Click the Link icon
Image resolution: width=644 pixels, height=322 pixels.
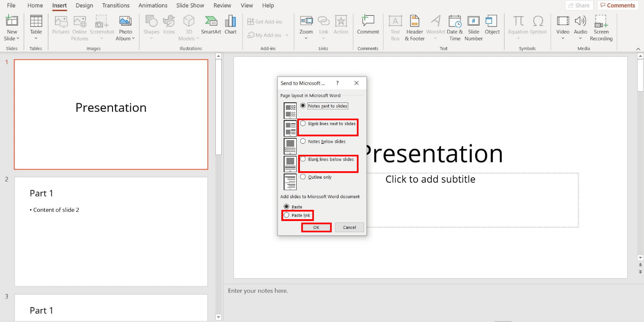click(x=324, y=21)
